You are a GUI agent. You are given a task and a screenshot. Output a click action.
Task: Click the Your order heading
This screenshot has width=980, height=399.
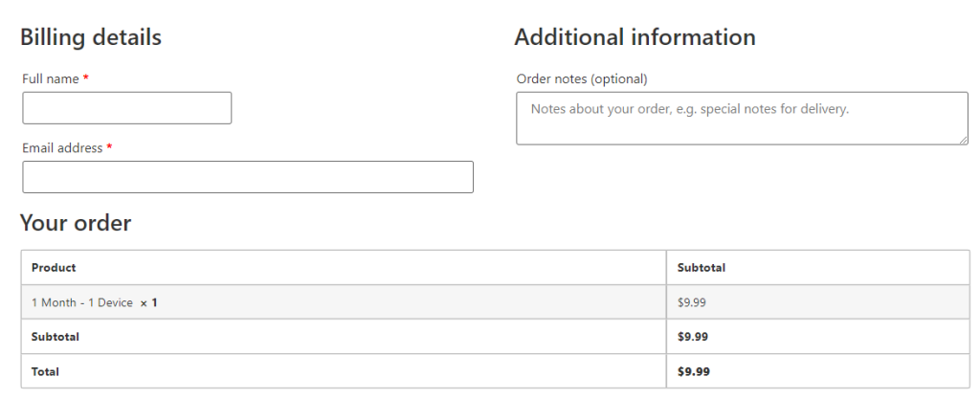[x=76, y=223]
